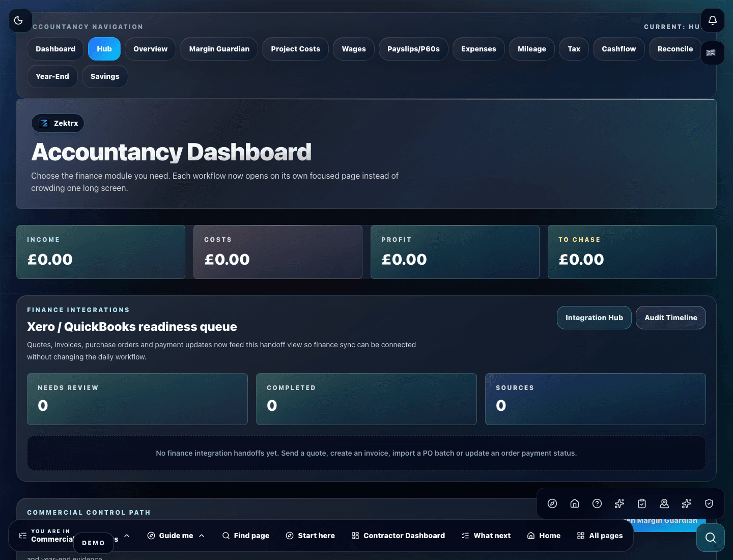Viewport: 733px width, 560px height.
Task: Click the Income £0.00 card
Action: point(101,252)
